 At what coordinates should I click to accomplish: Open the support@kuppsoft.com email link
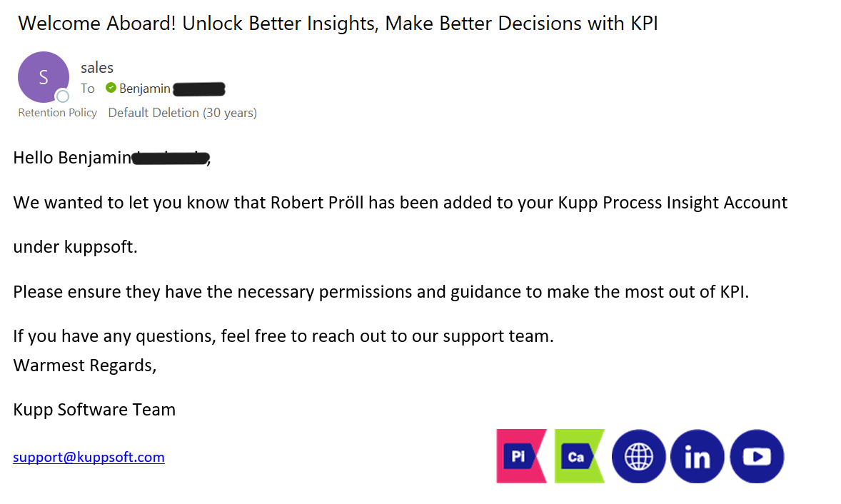pyautogui.click(x=89, y=458)
